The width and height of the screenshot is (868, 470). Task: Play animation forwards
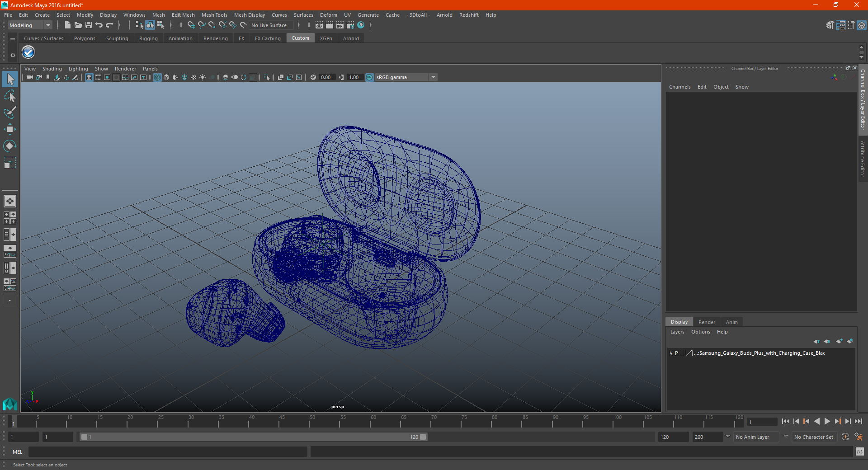click(827, 421)
